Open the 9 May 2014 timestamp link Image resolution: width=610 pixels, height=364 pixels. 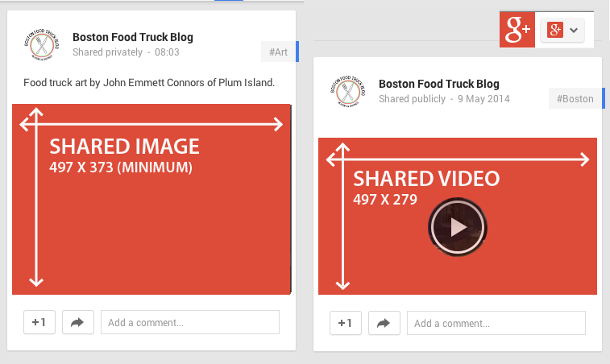point(483,99)
